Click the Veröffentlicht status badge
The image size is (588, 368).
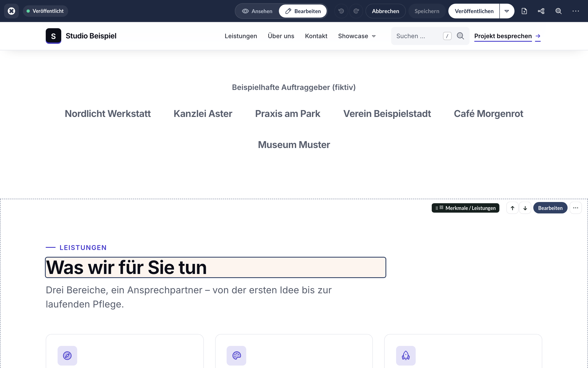pos(45,11)
